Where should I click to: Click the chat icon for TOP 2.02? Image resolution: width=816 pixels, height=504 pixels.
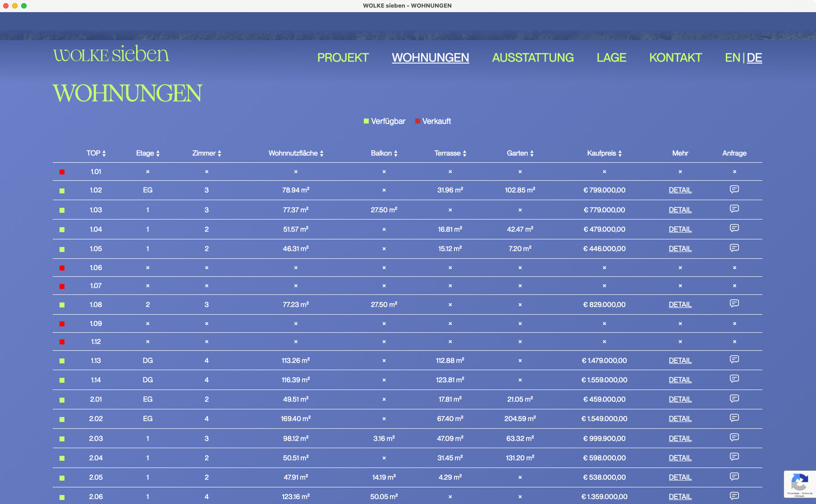[x=734, y=418]
